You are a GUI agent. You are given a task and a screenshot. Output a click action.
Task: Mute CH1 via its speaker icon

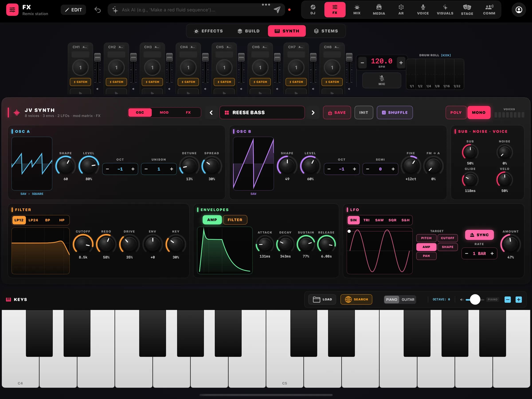click(97, 89)
